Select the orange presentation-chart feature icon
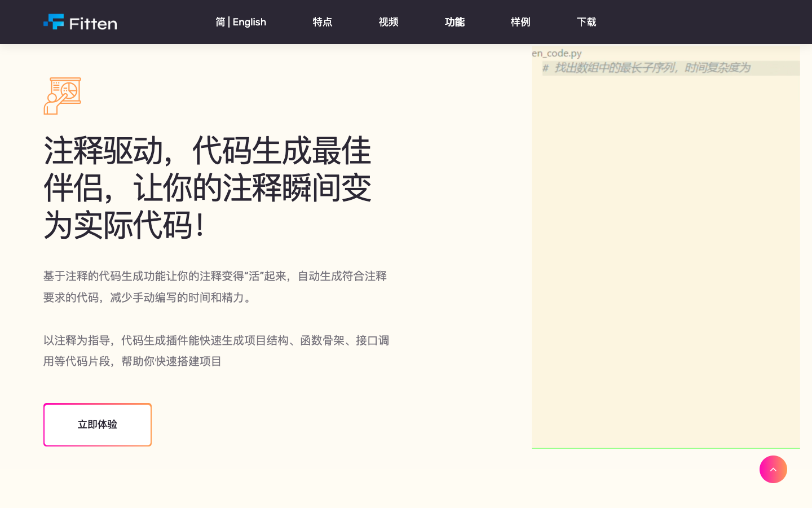The width and height of the screenshot is (812, 508). (x=62, y=95)
